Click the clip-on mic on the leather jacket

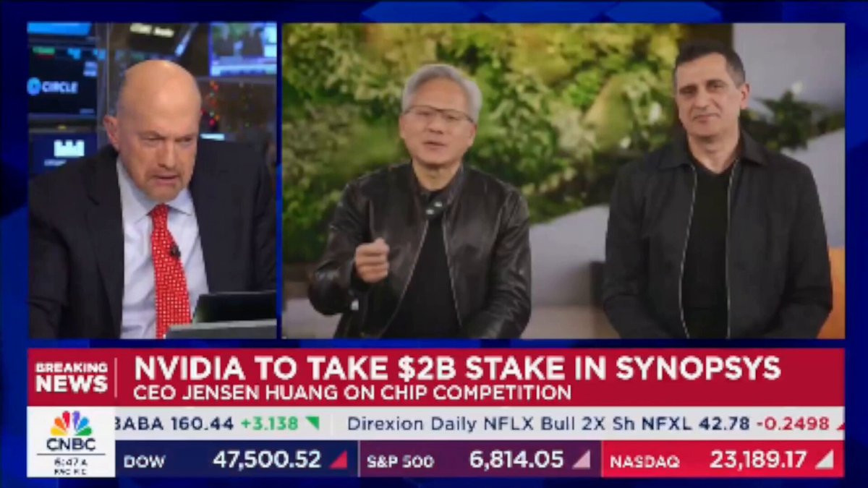click(435, 210)
